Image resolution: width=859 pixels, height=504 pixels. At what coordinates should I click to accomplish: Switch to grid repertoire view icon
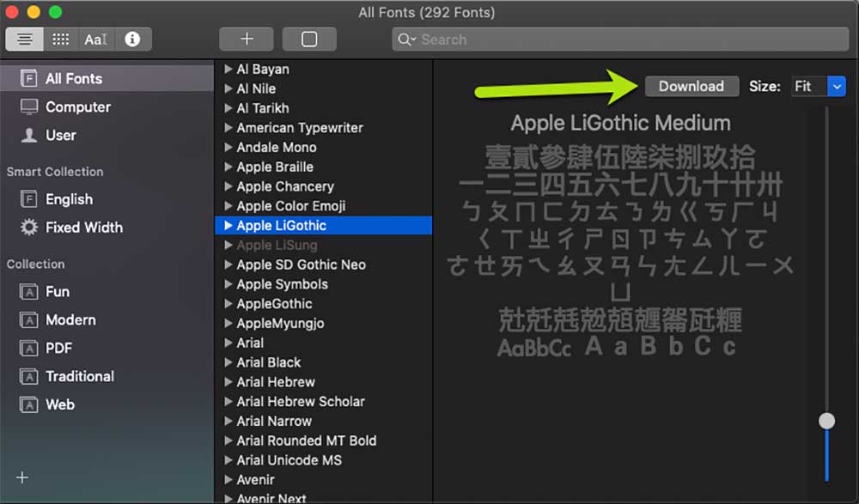tap(60, 39)
